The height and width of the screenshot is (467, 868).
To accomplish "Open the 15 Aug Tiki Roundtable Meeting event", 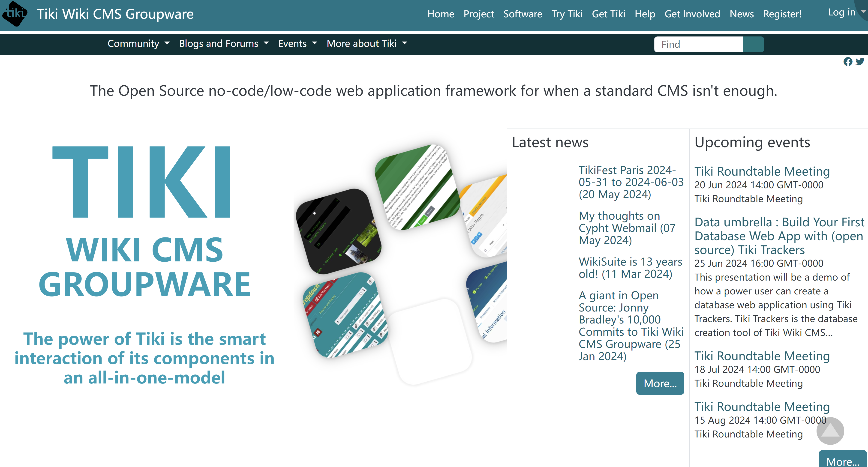I will (x=762, y=407).
